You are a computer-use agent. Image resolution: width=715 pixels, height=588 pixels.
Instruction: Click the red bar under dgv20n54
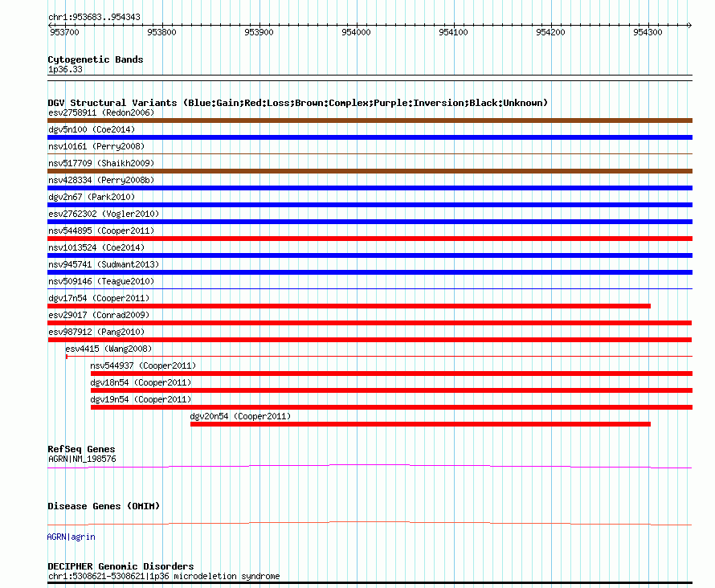coord(420,424)
